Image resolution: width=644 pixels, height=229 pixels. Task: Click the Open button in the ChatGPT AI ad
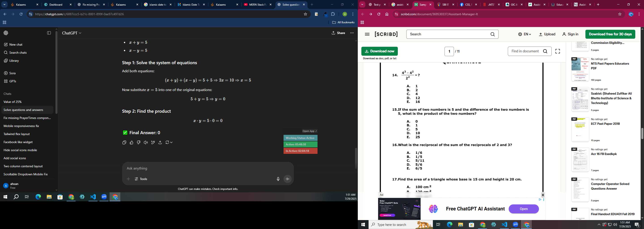(523, 209)
